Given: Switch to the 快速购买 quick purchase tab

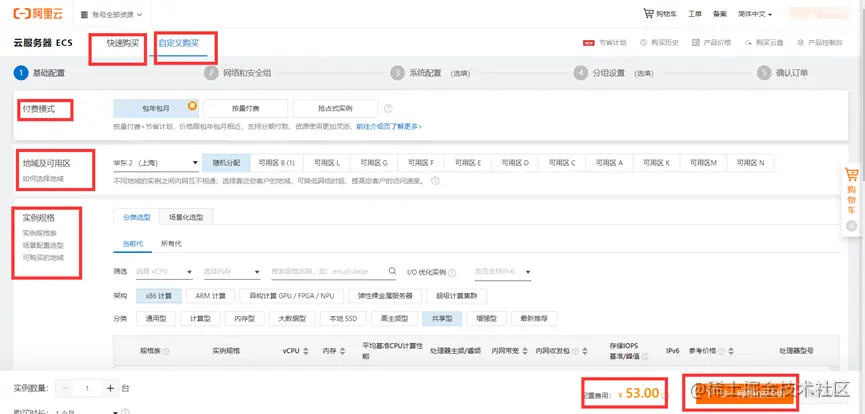Looking at the screenshot, I should tap(123, 43).
